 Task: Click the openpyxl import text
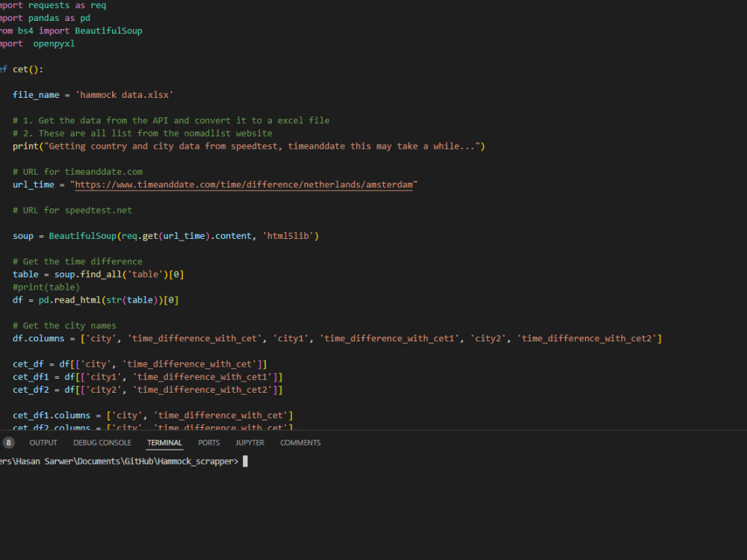click(54, 44)
